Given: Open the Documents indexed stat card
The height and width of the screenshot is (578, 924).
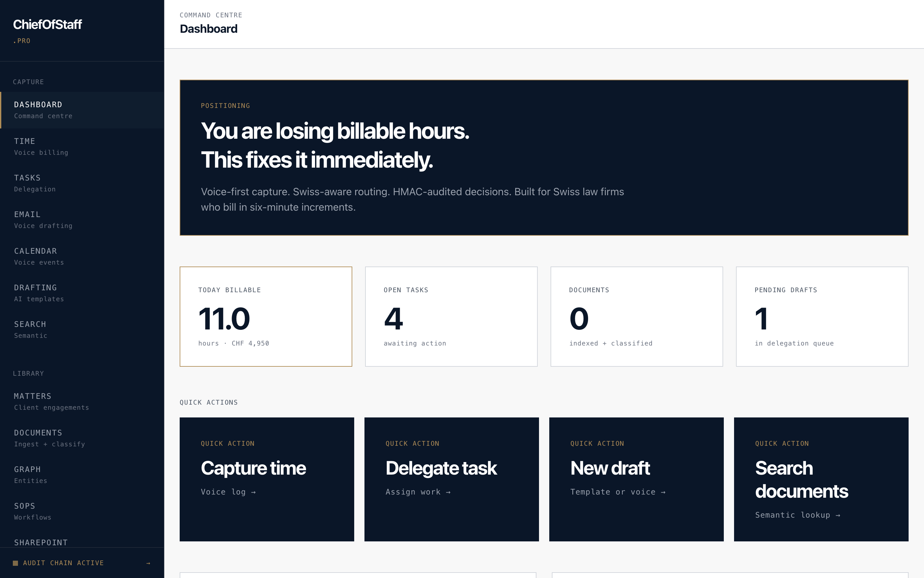Looking at the screenshot, I should click(x=637, y=317).
